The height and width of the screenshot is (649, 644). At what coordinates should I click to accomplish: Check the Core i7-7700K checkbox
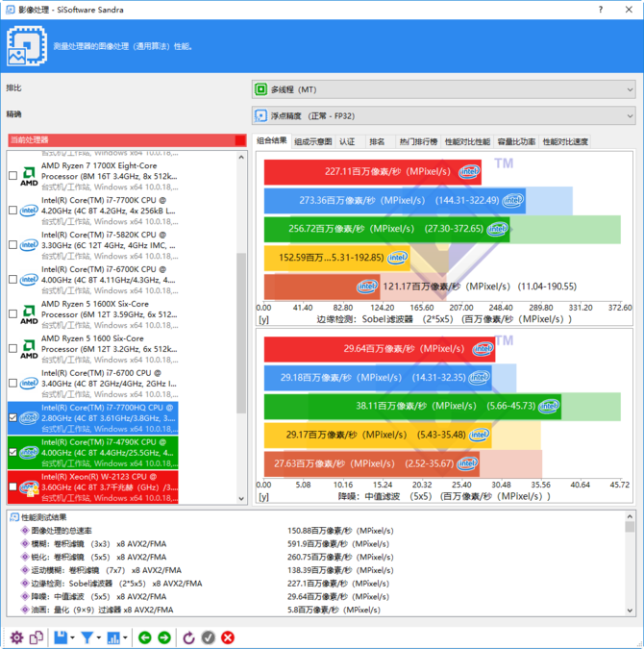(x=12, y=211)
